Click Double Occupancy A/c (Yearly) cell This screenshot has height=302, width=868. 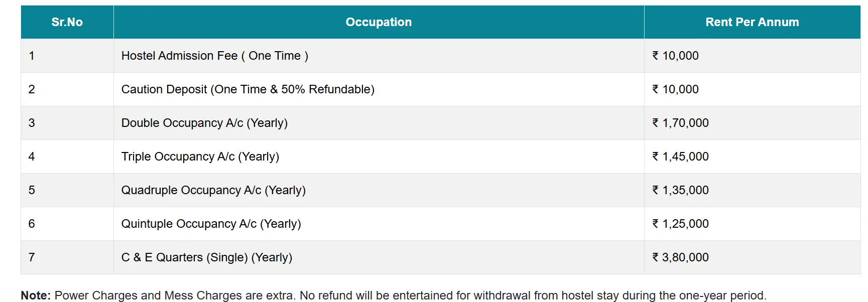(204, 123)
